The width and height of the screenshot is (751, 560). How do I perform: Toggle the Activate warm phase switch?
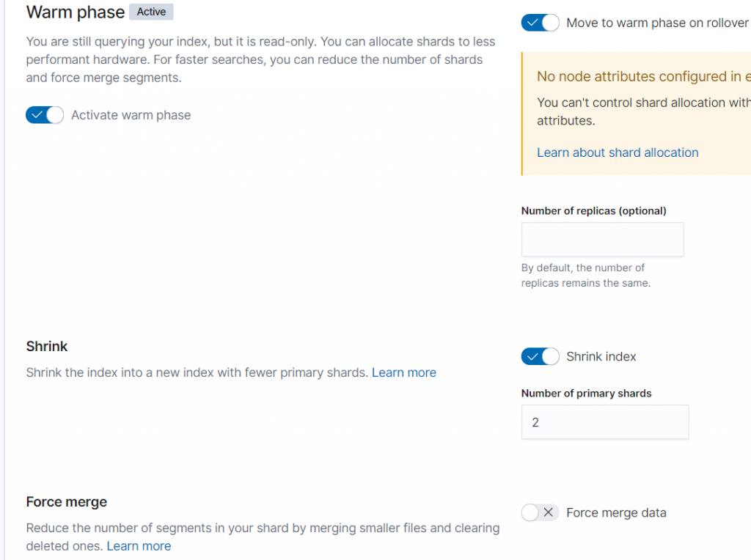pos(45,115)
